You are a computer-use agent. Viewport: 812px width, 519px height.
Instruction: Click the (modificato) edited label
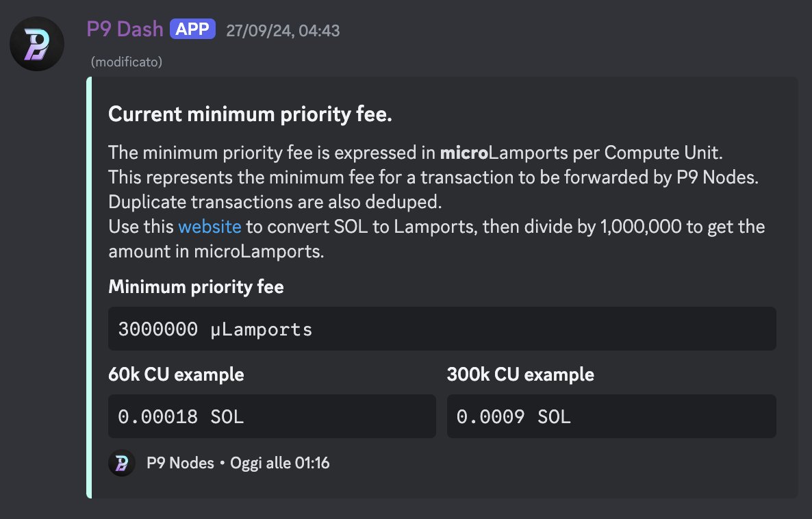(127, 62)
